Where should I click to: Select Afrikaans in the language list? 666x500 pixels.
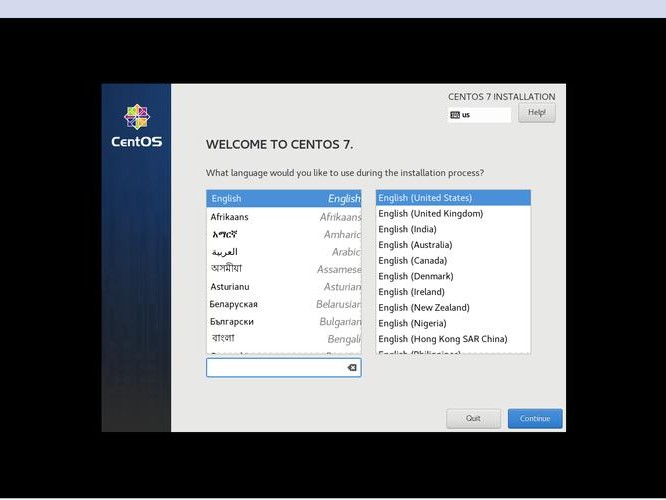(x=284, y=217)
